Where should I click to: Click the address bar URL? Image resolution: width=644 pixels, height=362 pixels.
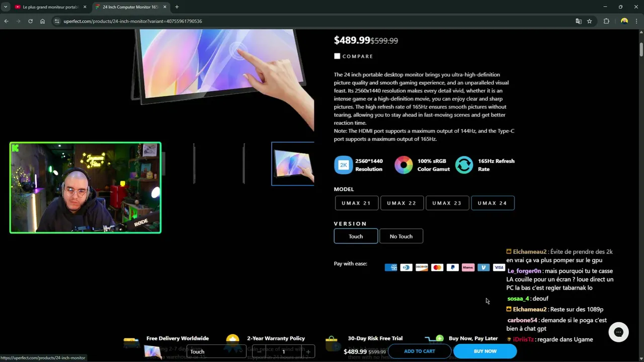click(x=133, y=21)
